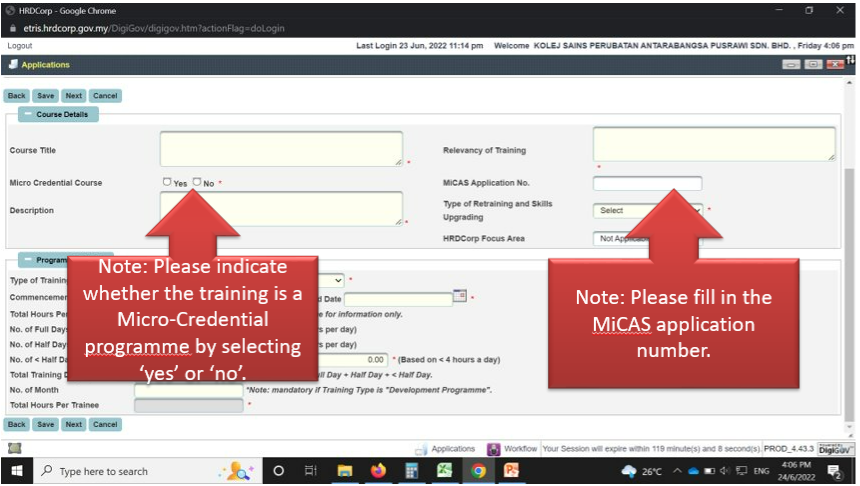The height and width of the screenshot is (486, 860).
Task: Click the Description text area
Action: point(281,208)
